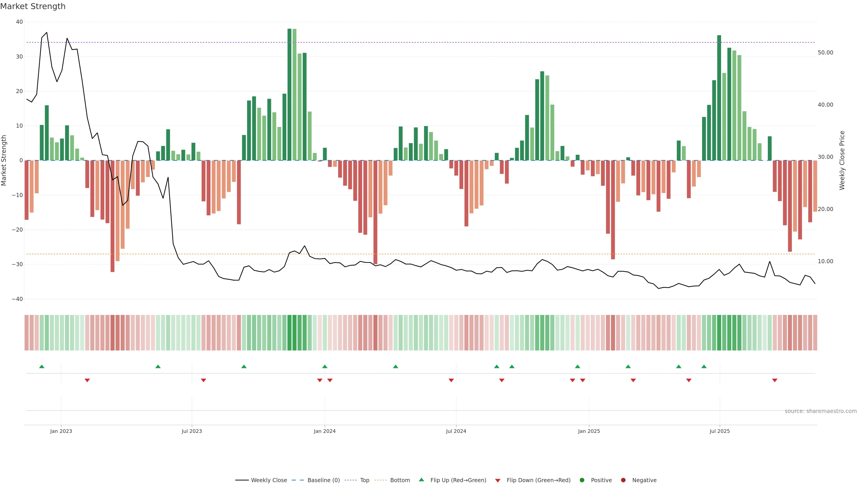This screenshot has height=488, width=868.
Task: Click the Flip Down red triangle legend icon
Action: pos(498,481)
